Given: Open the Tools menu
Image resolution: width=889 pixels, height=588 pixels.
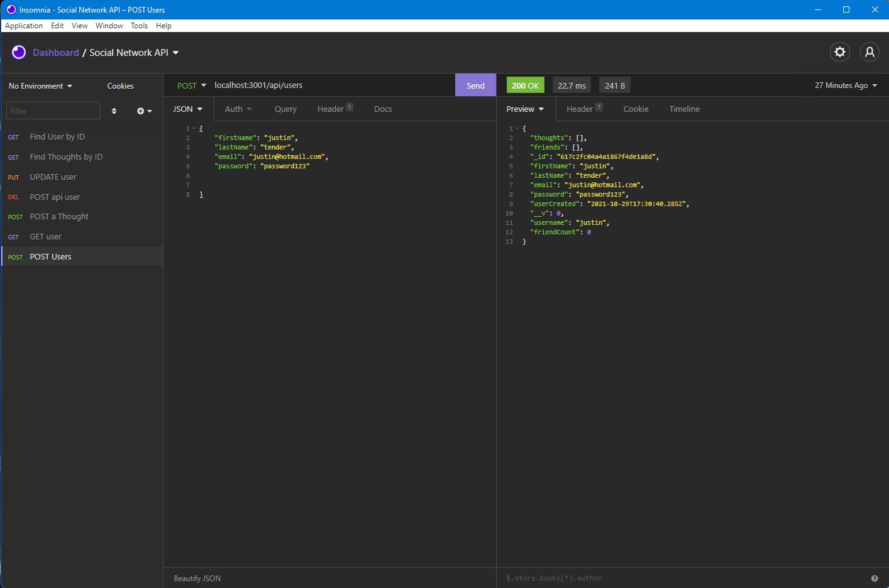Looking at the screenshot, I should coord(139,26).
